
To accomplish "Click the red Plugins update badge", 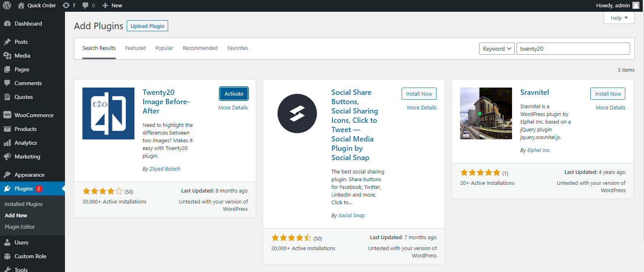I will (39, 188).
